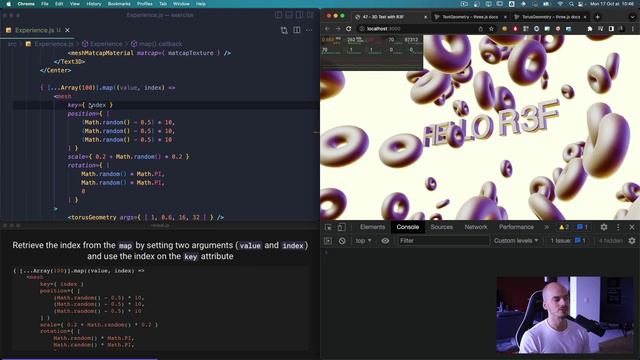
Task: Close the Experience.js editor tab
Action: coord(67,30)
